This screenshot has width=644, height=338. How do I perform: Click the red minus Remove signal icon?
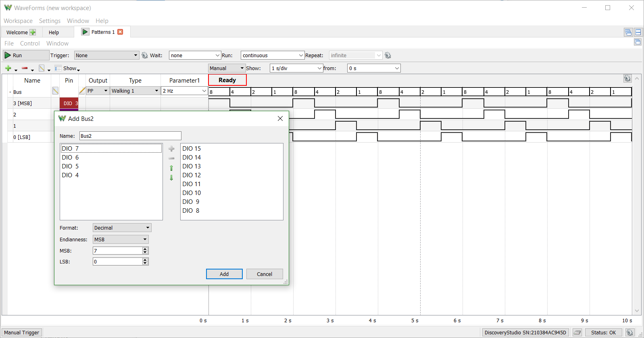[25, 68]
